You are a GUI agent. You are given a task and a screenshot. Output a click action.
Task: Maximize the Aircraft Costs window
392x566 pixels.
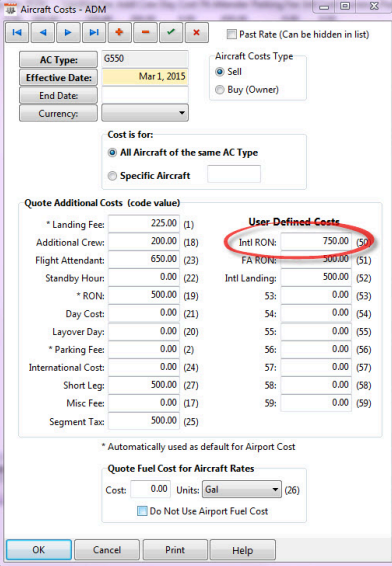click(345, 6)
